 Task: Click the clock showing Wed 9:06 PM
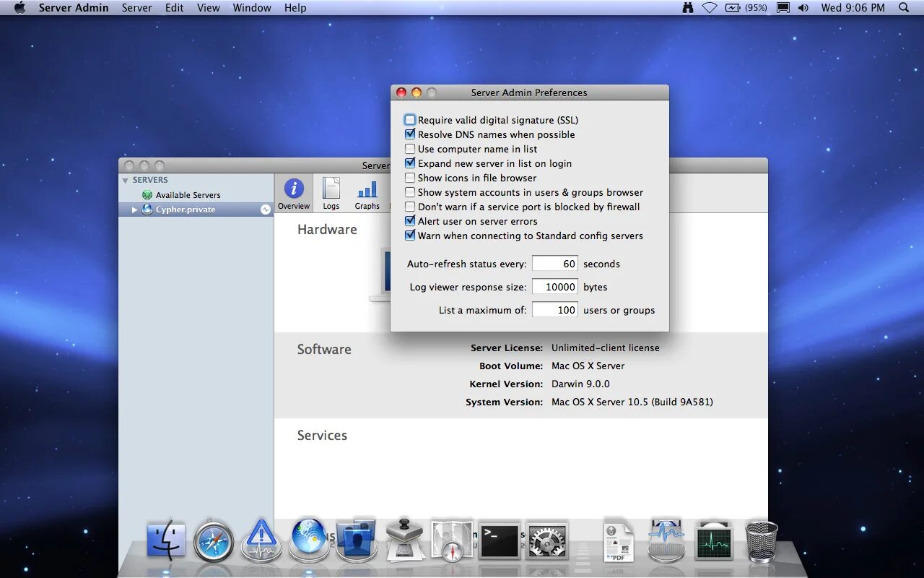(853, 8)
